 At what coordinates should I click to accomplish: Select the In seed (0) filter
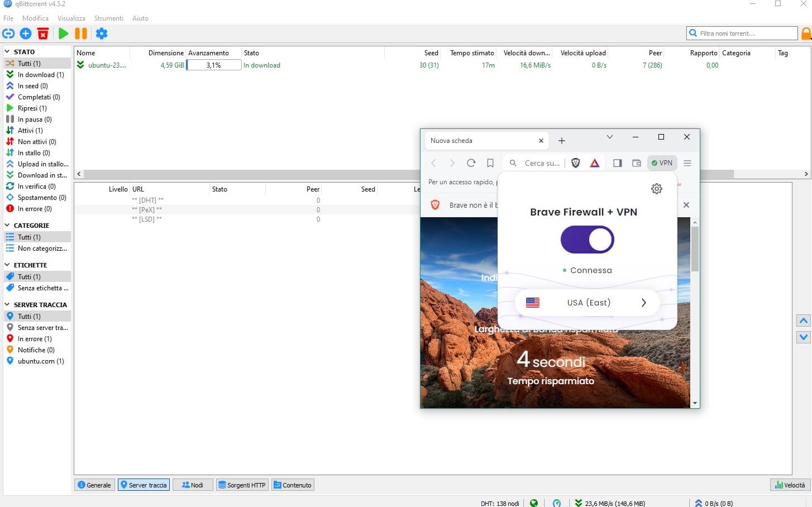37,86
